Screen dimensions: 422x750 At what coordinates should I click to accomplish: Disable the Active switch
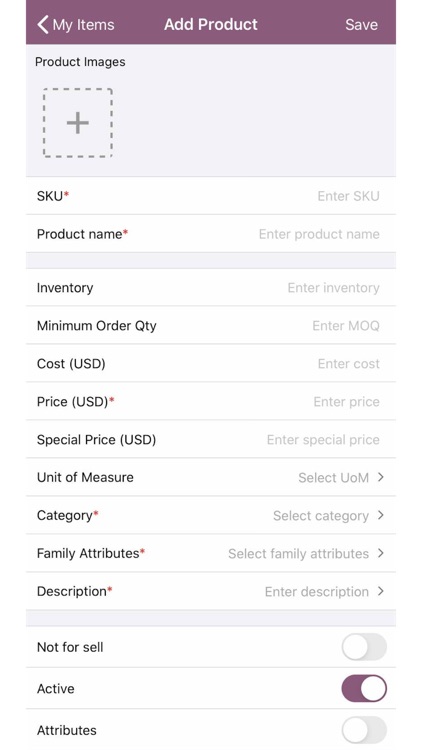(x=364, y=688)
